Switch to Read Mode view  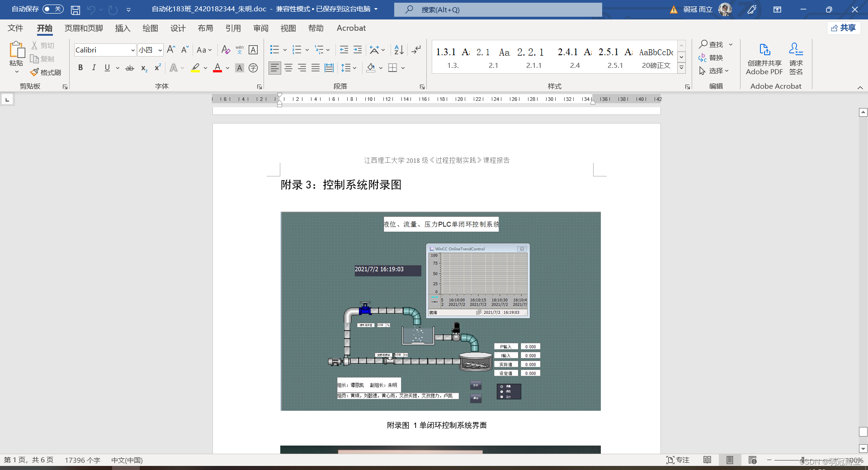pos(708,460)
